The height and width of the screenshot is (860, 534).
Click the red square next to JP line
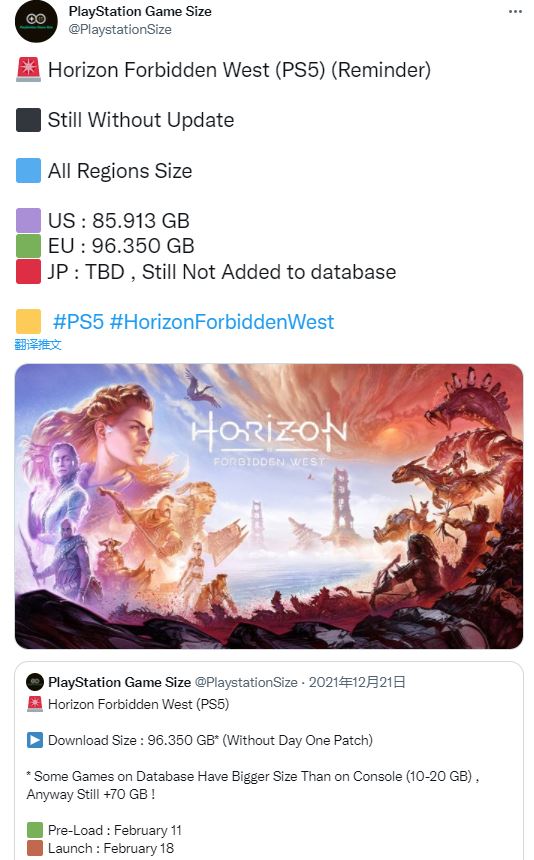click(x=29, y=271)
